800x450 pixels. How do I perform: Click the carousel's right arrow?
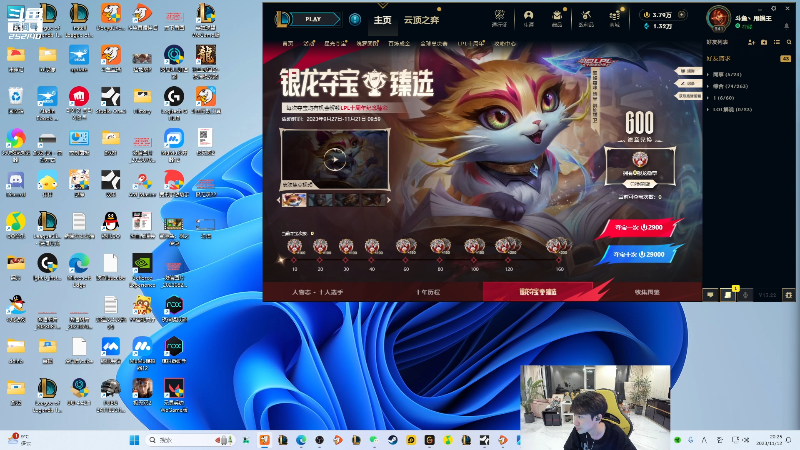pos(389,200)
